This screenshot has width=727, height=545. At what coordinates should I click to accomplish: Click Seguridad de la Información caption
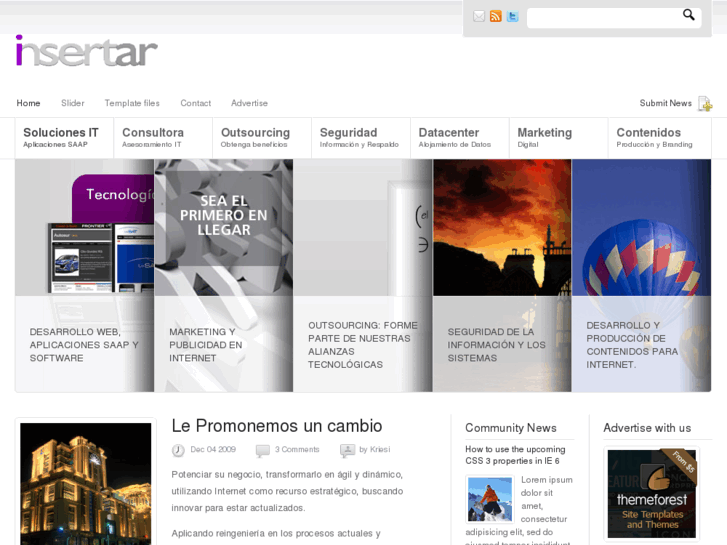click(x=497, y=345)
